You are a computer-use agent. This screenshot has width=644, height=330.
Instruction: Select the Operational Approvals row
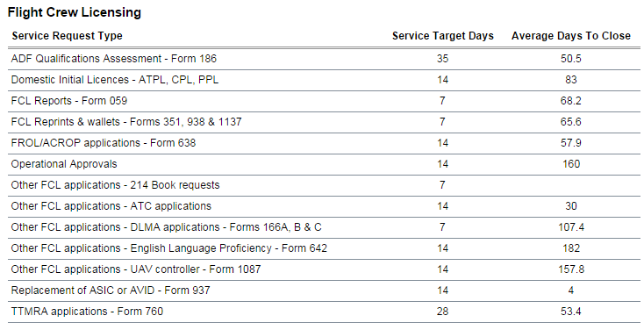[324, 164]
